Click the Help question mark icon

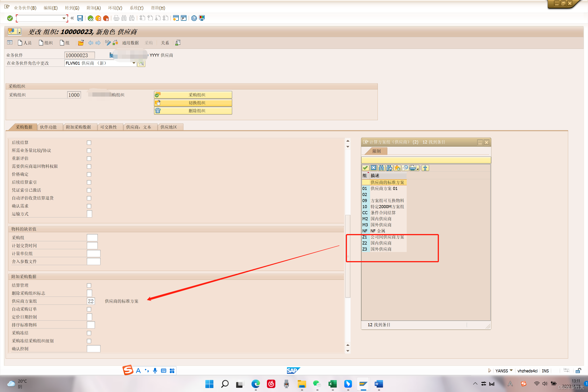tap(194, 18)
